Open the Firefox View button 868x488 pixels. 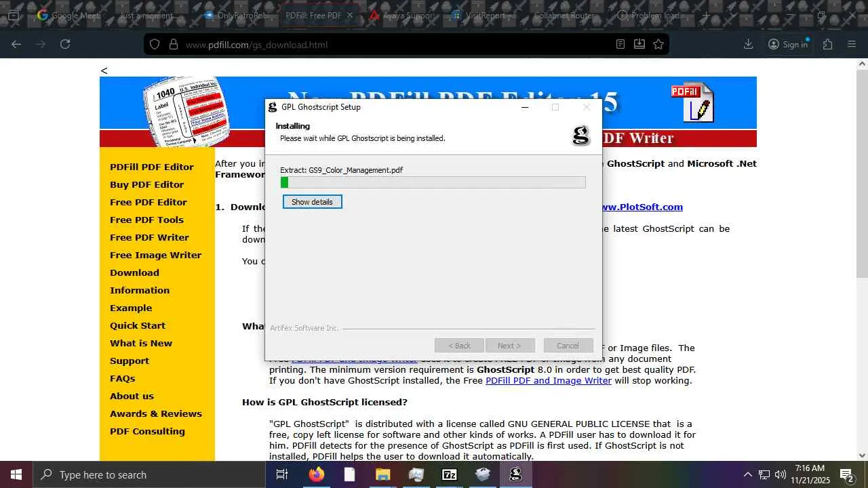pyautogui.click(x=13, y=15)
